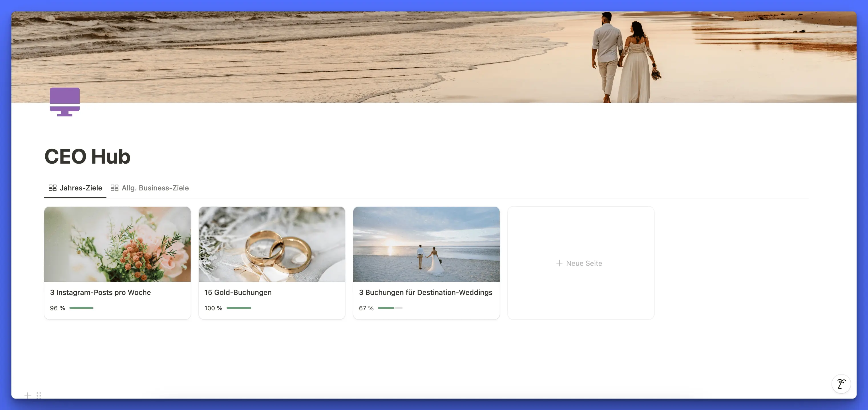Click the 96 % progress bar
The height and width of the screenshot is (410, 868).
[x=81, y=308]
